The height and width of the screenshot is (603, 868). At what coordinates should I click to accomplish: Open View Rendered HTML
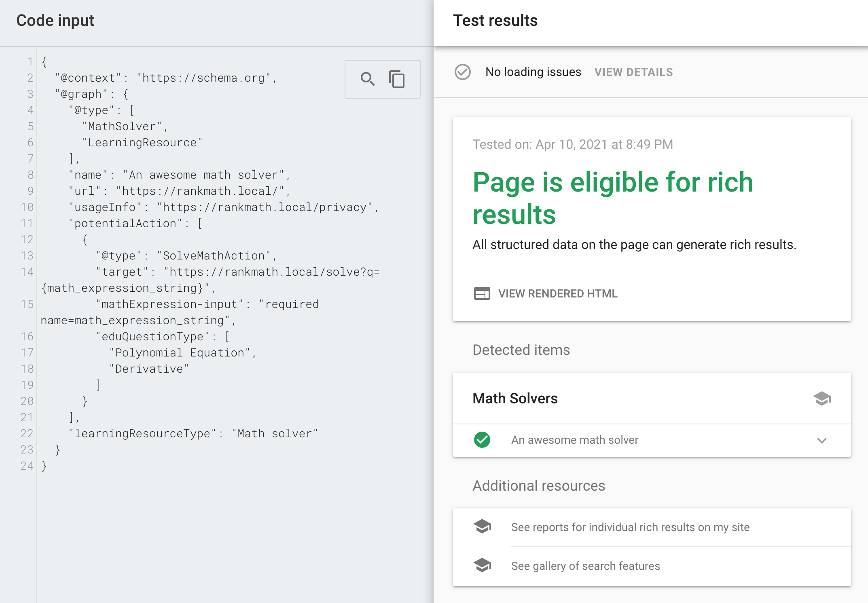(x=557, y=293)
